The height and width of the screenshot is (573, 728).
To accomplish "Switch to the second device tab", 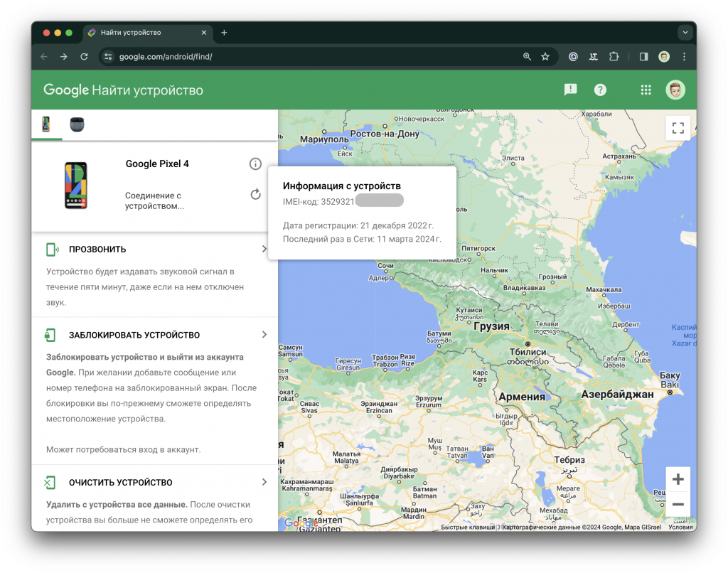I will 77,124.
